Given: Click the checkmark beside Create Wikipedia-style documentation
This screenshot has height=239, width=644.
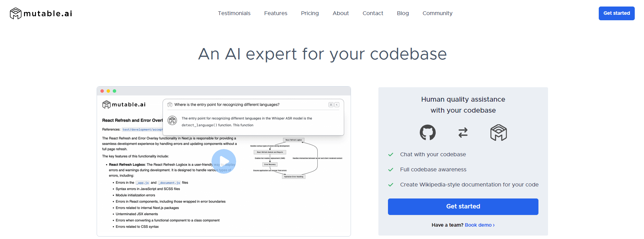Looking at the screenshot, I should coord(391,185).
